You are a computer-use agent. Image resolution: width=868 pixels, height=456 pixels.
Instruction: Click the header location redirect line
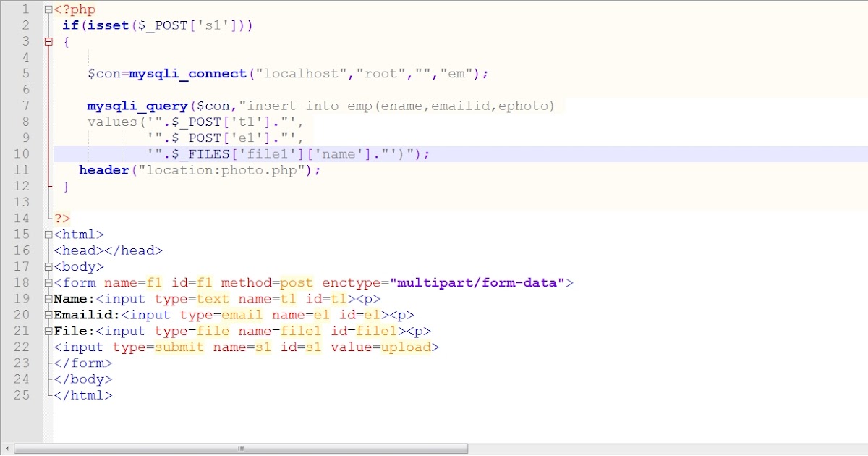click(199, 169)
